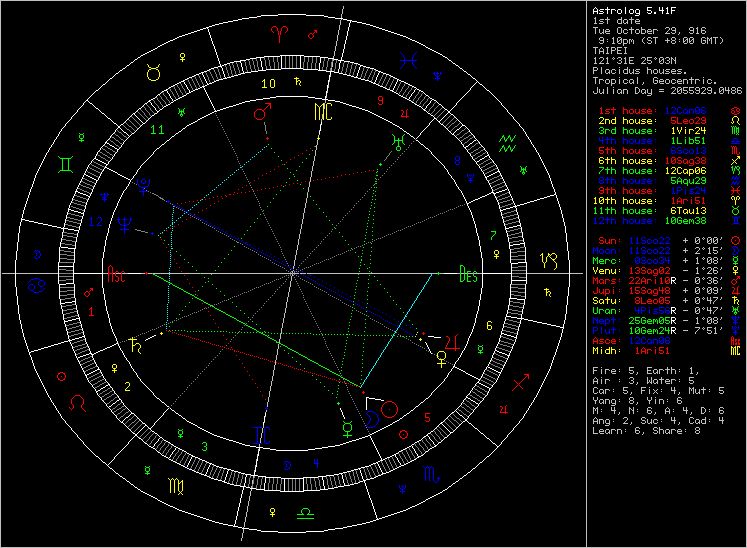This screenshot has width=747, height=548.
Task: Click the Des Descendant label in the wheel
Action: (x=467, y=274)
